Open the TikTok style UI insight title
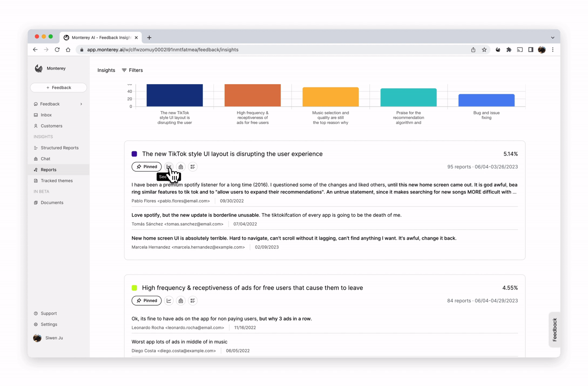This screenshot has width=588, height=386. pos(232,154)
